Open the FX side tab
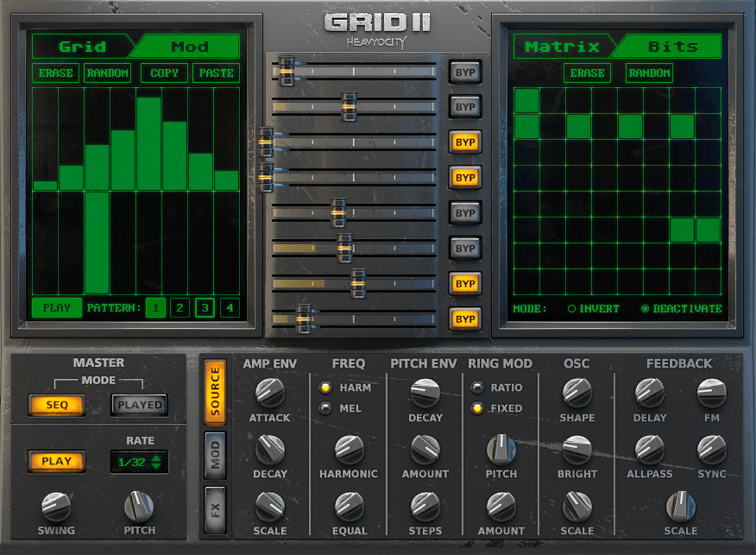756x555 pixels. pos(215,511)
